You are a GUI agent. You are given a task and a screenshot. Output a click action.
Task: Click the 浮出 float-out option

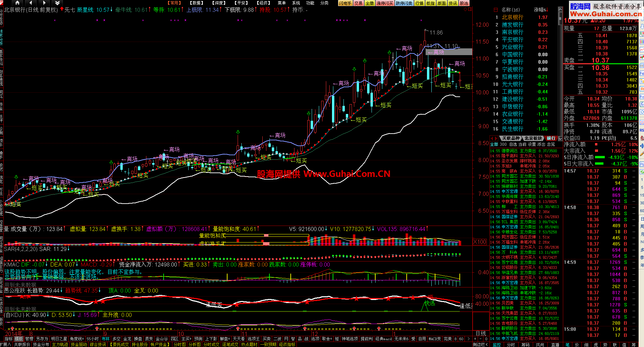click(542, 144)
